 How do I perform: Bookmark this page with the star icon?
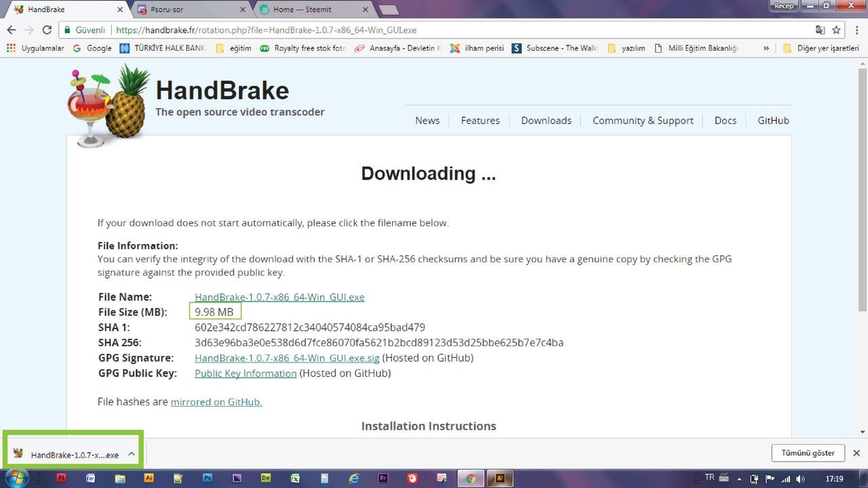[837, 30]
